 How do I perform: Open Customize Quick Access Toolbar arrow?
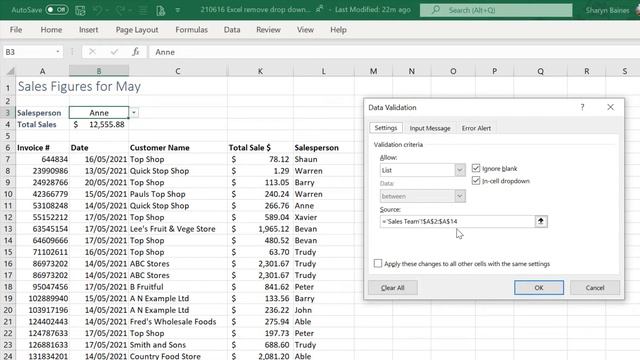point(178,10)
